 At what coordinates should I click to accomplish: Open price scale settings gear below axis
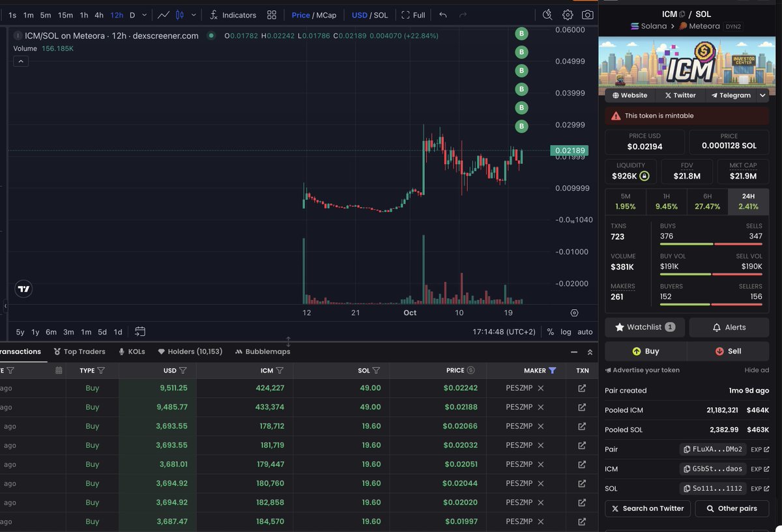pyautogui.click(x=574, y=313)
